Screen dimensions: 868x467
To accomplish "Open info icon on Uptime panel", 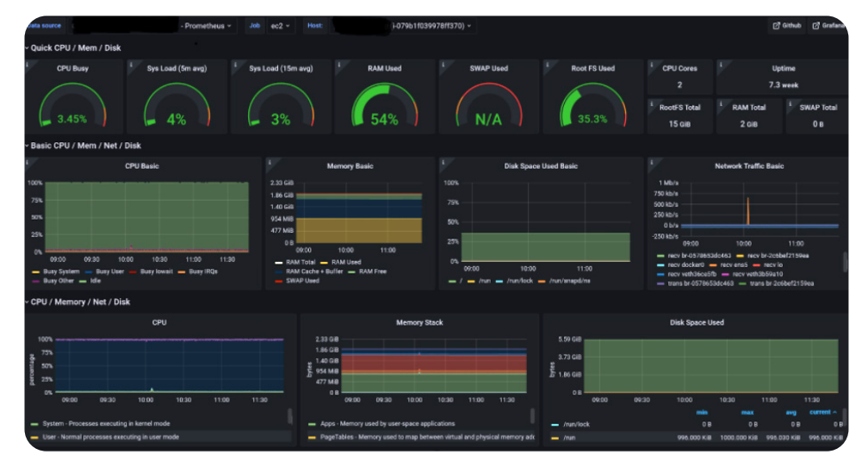I will pyautogui.click(x=721, y=65).
